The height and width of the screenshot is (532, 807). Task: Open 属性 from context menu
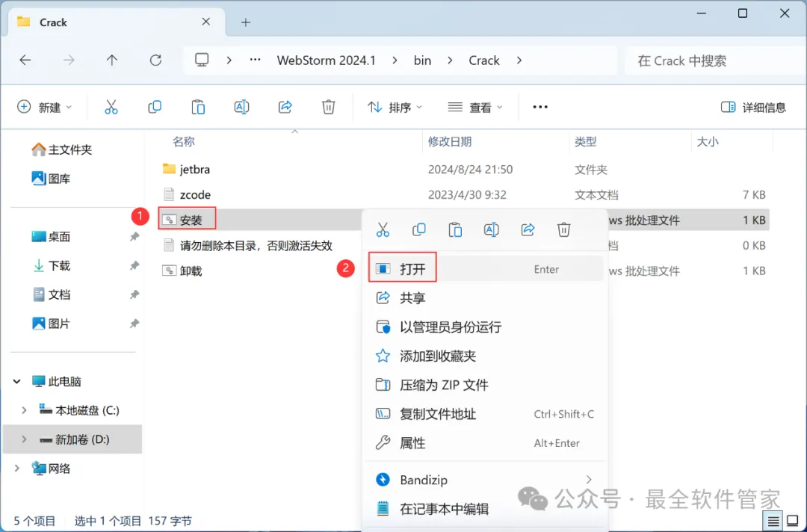click(486, 443)
